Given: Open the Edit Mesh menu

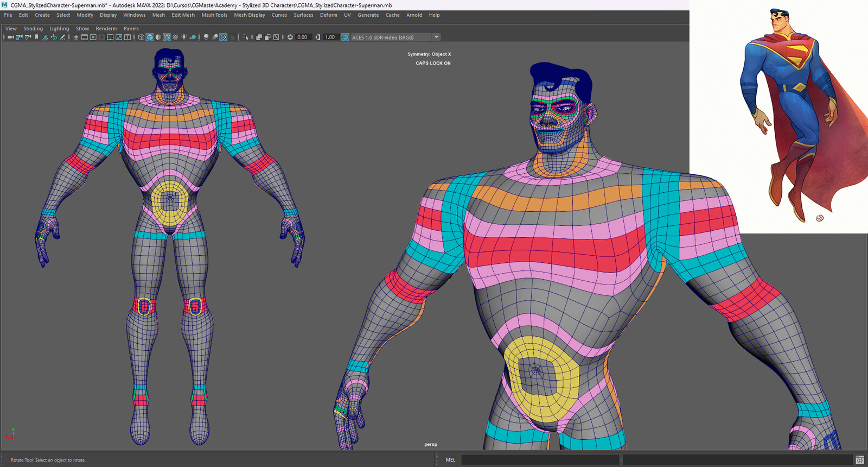Looking at the screenshot, I should click(183, 15).
